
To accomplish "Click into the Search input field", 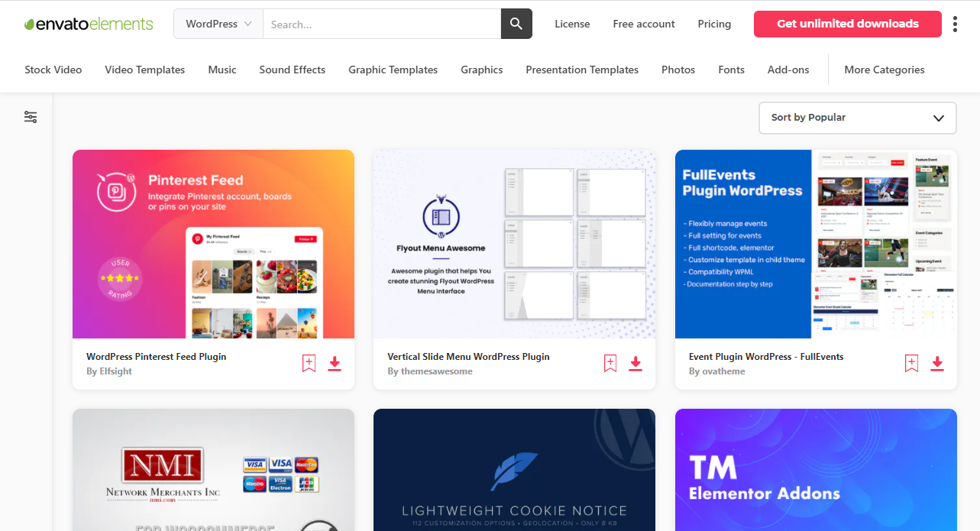I will point(382,24).
